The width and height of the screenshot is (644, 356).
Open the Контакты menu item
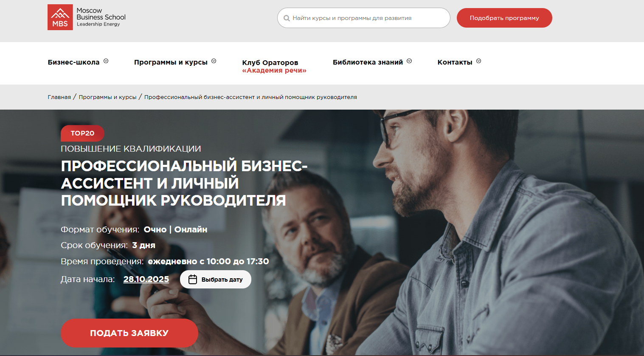(455, 62)
